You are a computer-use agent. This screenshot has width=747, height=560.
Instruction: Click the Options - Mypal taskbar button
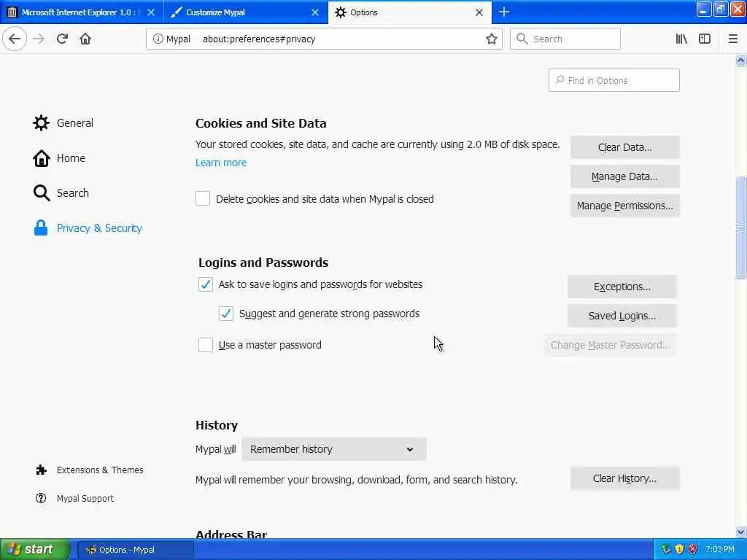[x=135, y=550]
